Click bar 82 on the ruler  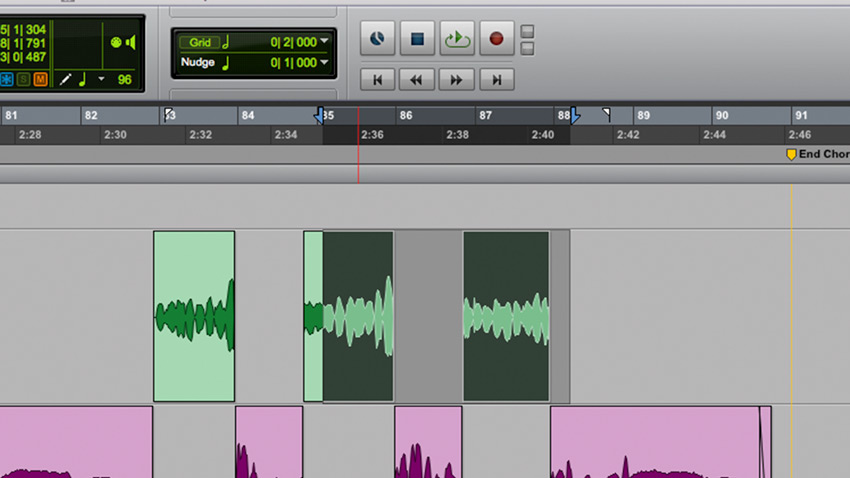[x=91, y=115]
